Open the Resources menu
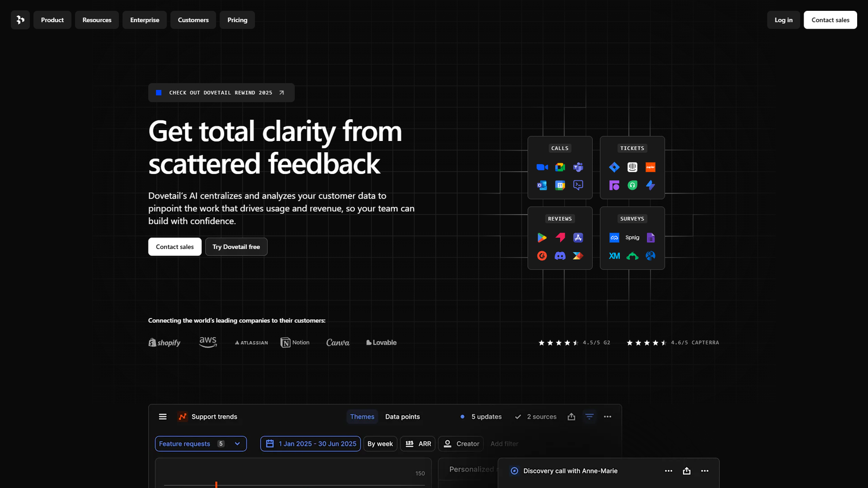Image resolution: width=868 pixels, height=488 pixels. (x=97, y=20)
